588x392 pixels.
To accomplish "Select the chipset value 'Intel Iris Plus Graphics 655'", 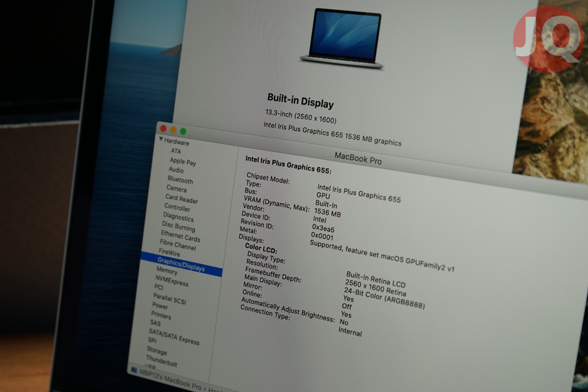I will pyautogui.click(x=359, y=193).
